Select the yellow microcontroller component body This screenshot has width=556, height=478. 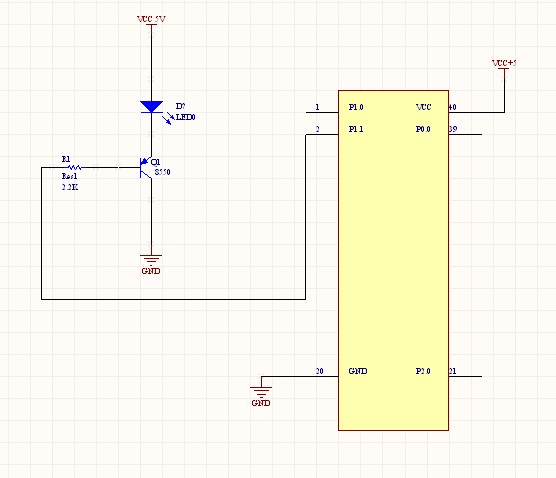393,261
